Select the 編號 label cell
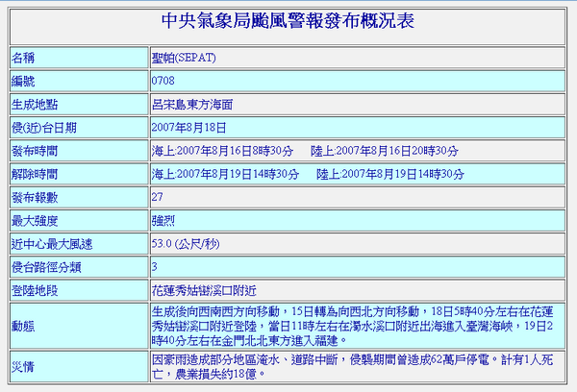The image size is (577, 392). click(79, 81)
